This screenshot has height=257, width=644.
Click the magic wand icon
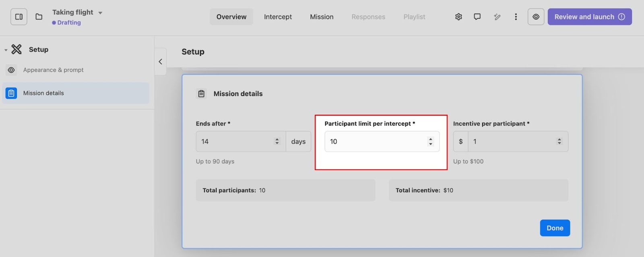497,17
